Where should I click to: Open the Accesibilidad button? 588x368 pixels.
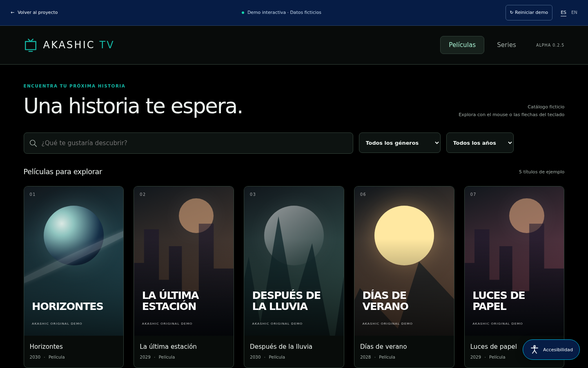[551, 350]
